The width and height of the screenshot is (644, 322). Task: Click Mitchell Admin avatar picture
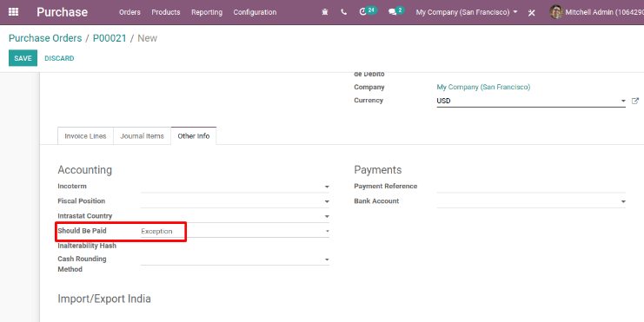pyautogui.click(x=555, y=12)
